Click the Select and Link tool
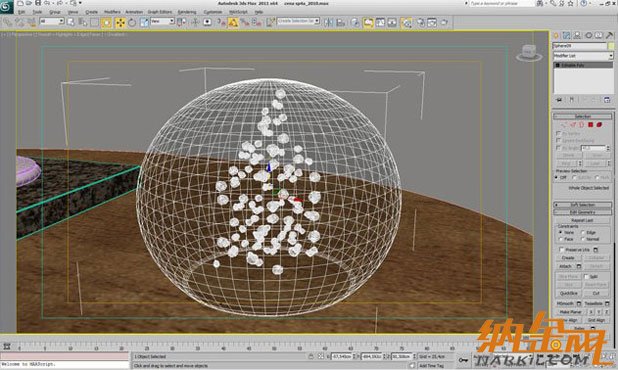This screenshot has height=370, width=618. click(8, 22)
